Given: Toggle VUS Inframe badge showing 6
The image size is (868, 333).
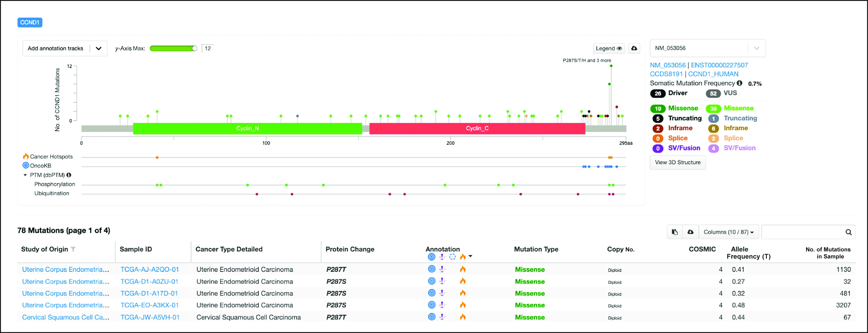Looking at the screenshot, I should [x=713, y=128].
